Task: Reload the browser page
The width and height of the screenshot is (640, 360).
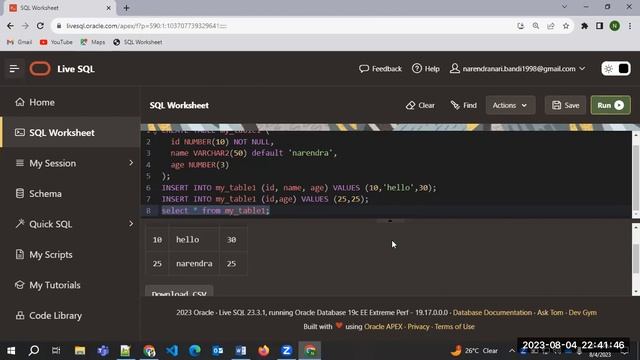Action: click(x=40, y=26)
